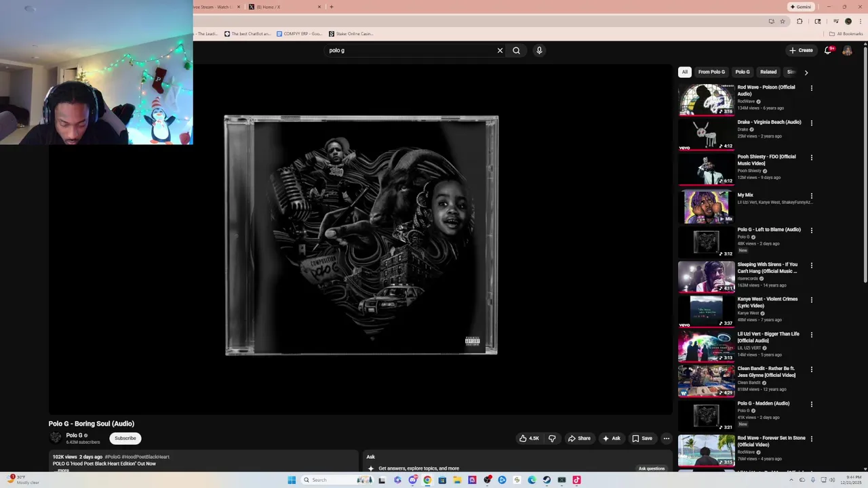
Task: Click the Gemini button
Action: coord(800,7)
